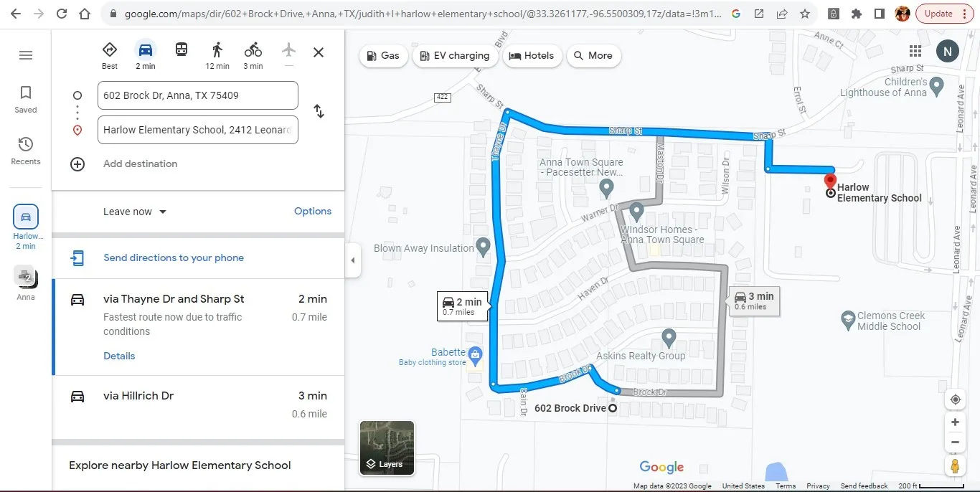
Task: Click Send directions to your phone
Action: 174,257
